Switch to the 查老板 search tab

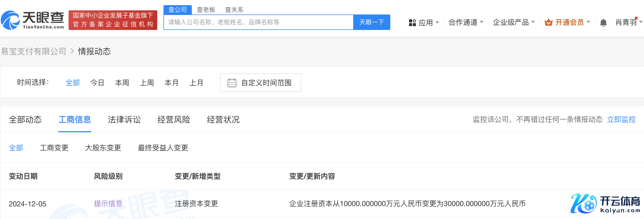[206, 10]
